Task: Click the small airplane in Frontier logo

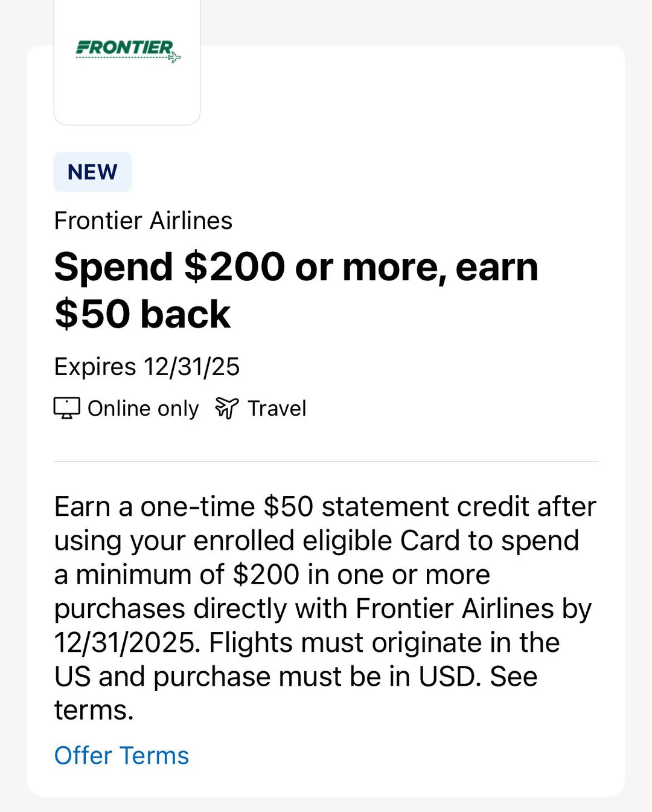Action: (x=174, y=58)
